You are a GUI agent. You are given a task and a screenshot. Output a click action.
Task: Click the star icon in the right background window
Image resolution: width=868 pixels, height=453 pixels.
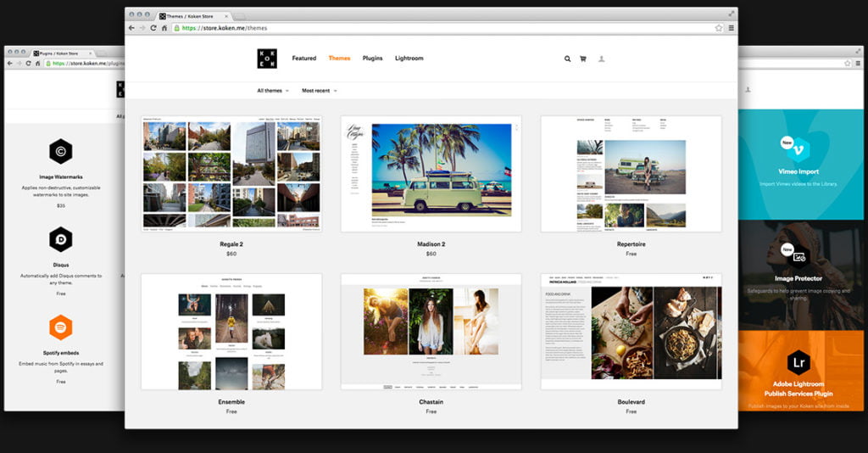848,63
